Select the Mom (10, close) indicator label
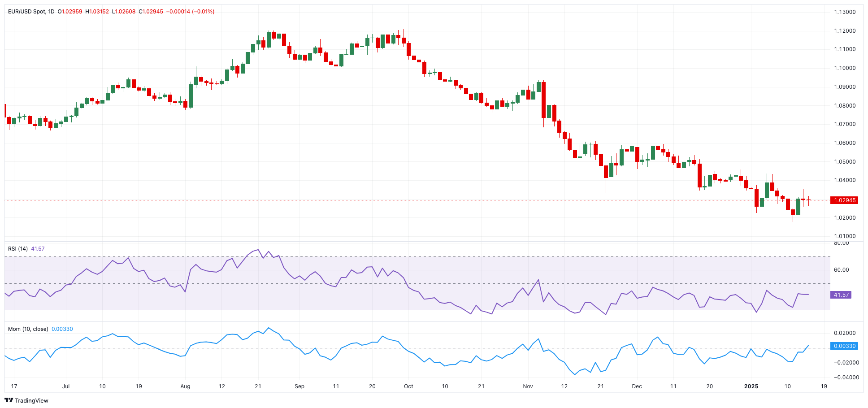868x408 pixels. click(28, 329)
